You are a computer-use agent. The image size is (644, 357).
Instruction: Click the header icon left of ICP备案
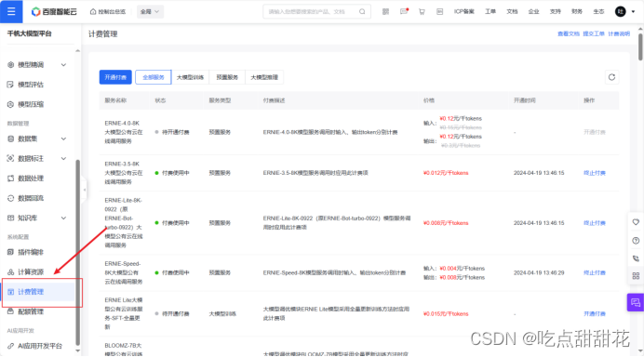[439, 11]
